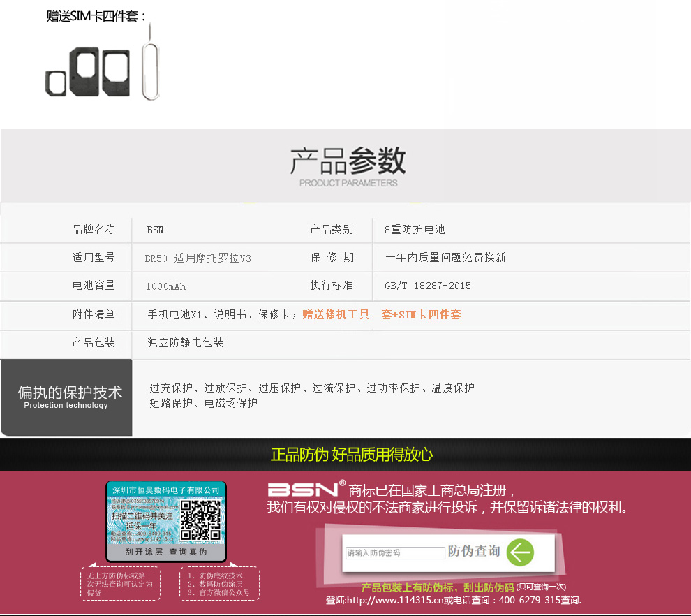Click the QR code on the anti-counterfeit label

tap(201, 521)
